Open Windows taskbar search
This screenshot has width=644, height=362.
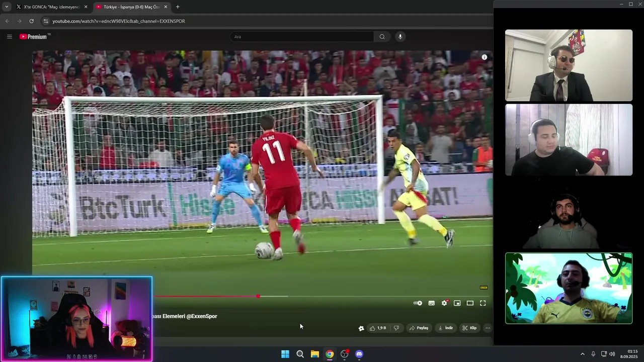[x=300, y=354]
